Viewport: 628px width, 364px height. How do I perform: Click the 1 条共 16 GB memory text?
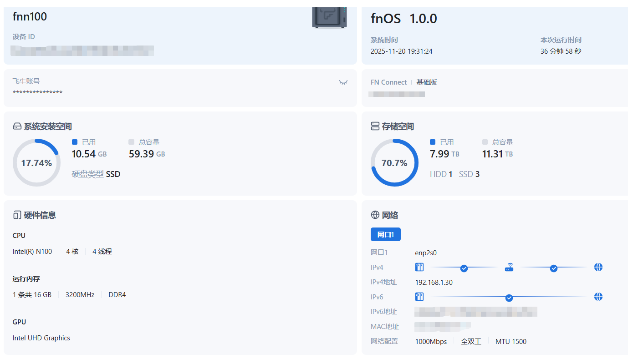click(32, 294)
